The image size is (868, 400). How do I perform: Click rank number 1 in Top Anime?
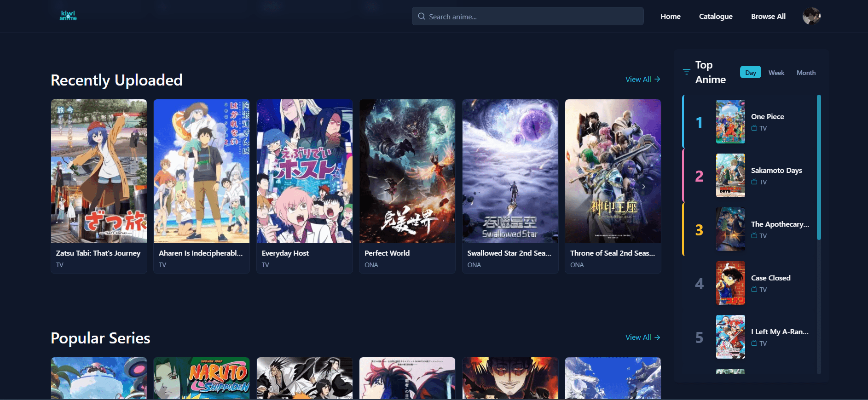pyautogui.click(x=699, y=122)
